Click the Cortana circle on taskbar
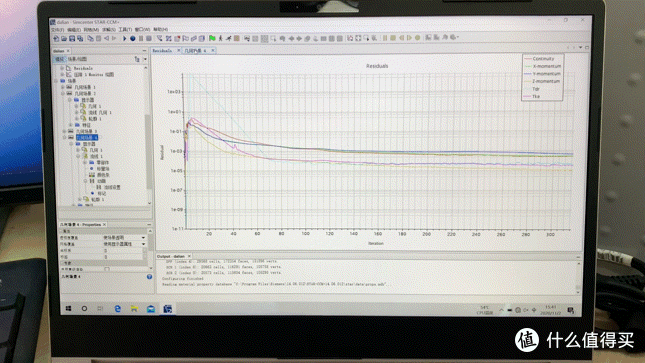The width and height of the screenshot is (645, 363). click(x=84, y=308)
